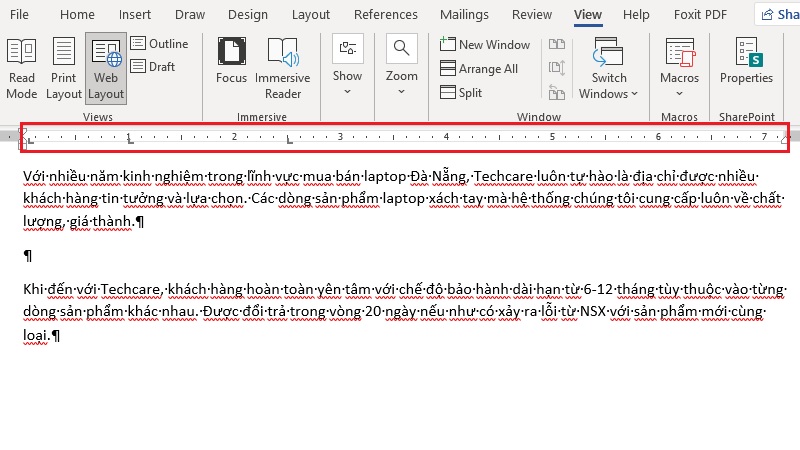Click Synchronous Scrolling icon
The width and height of the screenshot is (800, 450).
[557, 67]
